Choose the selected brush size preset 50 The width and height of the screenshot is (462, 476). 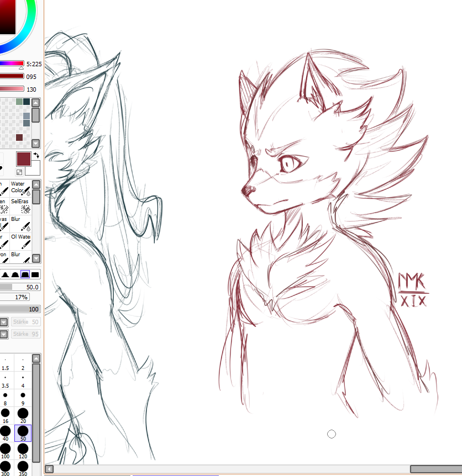tap(23, 433)
